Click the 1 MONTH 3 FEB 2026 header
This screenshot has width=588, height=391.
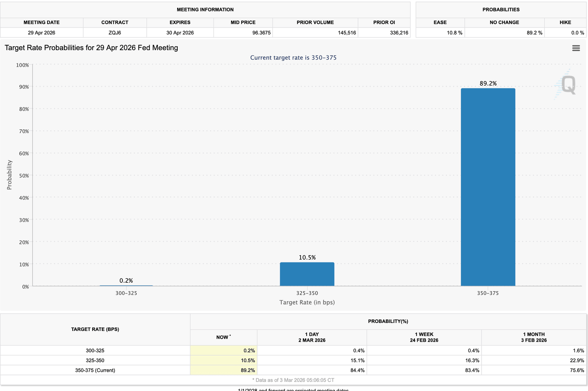click(x=534, y=337)
